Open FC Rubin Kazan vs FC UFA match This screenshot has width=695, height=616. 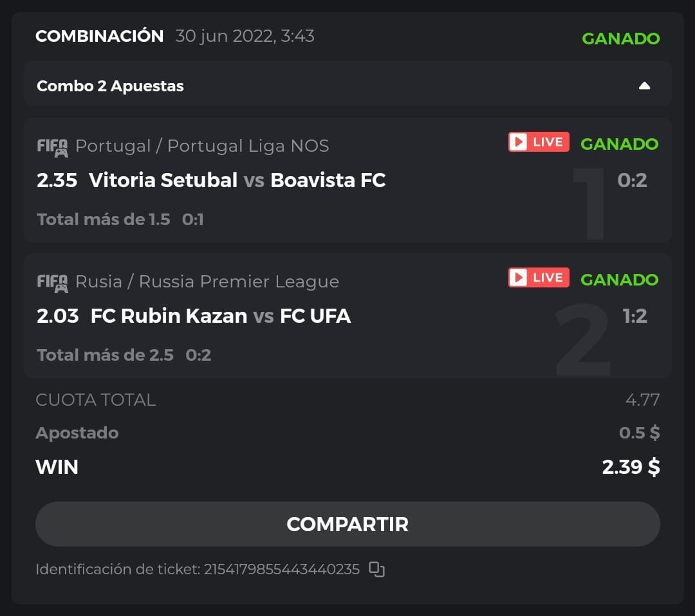click(x=220, y=316)
